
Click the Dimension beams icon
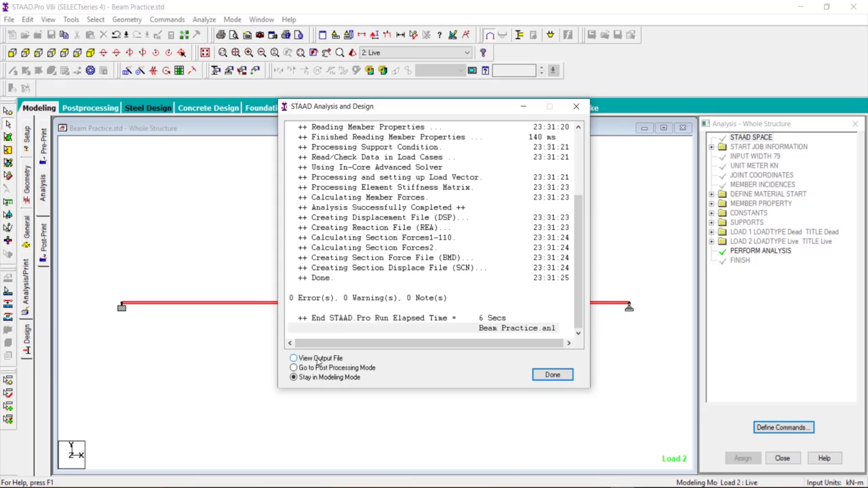[x=400, y=35]
